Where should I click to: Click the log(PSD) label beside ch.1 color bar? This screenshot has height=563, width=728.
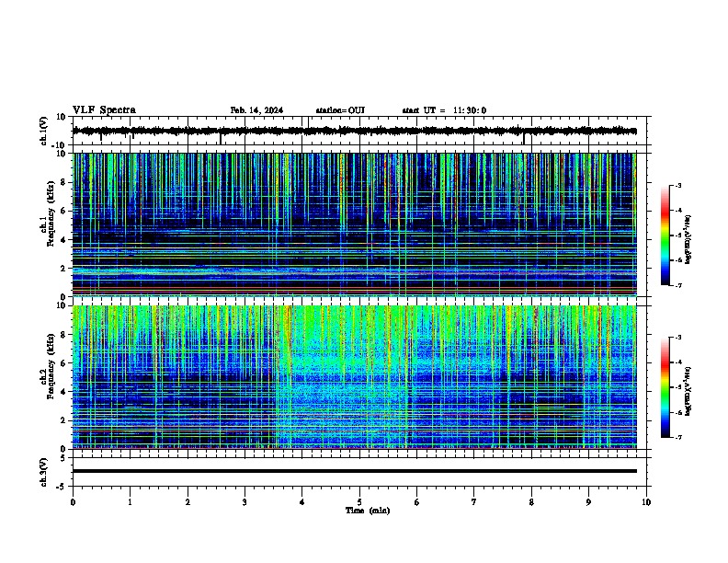(x=688, y=239)
